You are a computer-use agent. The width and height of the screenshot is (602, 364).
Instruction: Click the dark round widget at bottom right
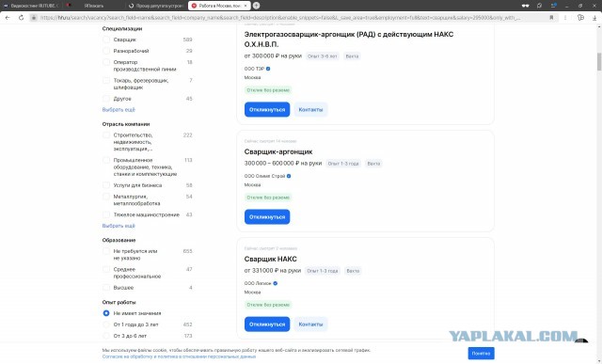pos(581,341)
